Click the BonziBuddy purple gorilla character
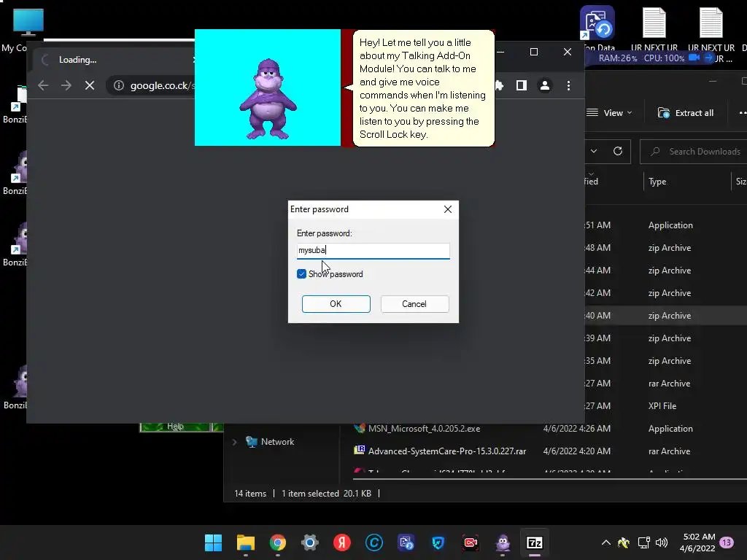747x560 pixels. [x=268, y=99]
